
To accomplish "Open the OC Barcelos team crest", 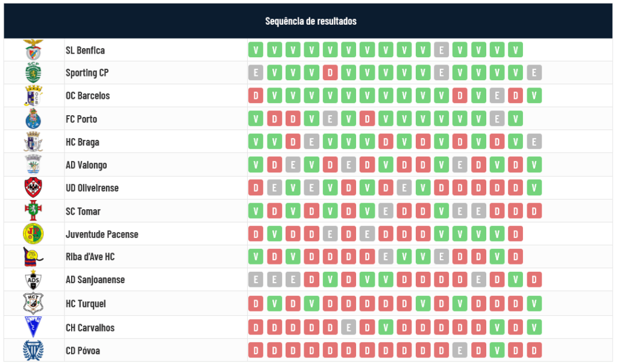I will coord(33,96).
